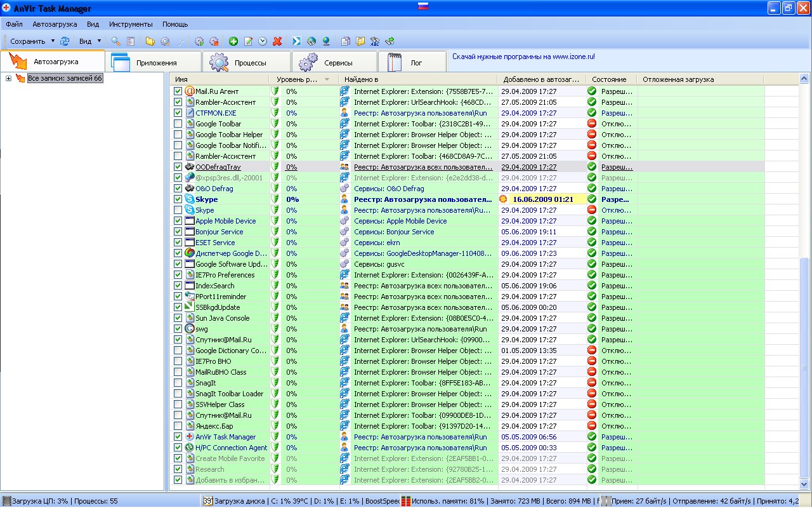Click the izone.ru download link
The image size is (812, 508).
click(523, 57)
